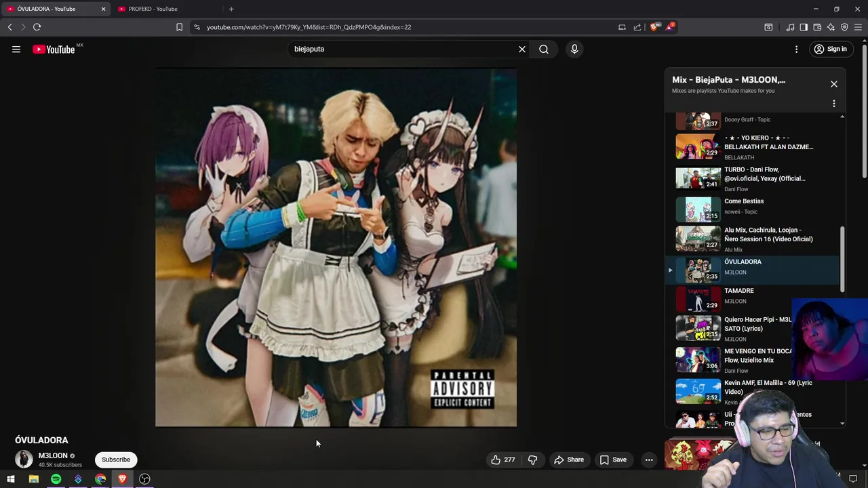Open the Brave VPN shield icon
Viewport: 868px width, 488px height.
point(844,27)
